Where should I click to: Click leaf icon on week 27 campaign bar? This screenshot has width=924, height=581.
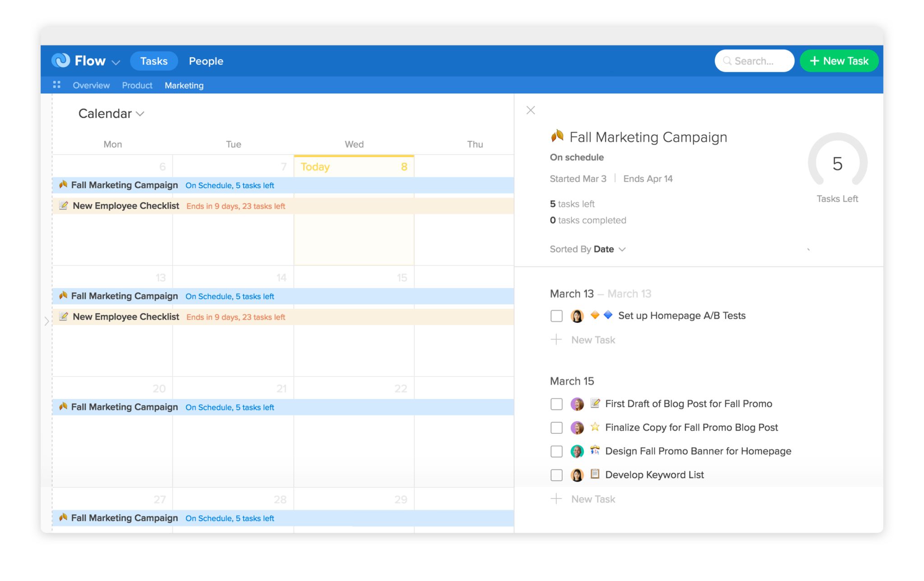pyautogui.click(x=63, y=517)
